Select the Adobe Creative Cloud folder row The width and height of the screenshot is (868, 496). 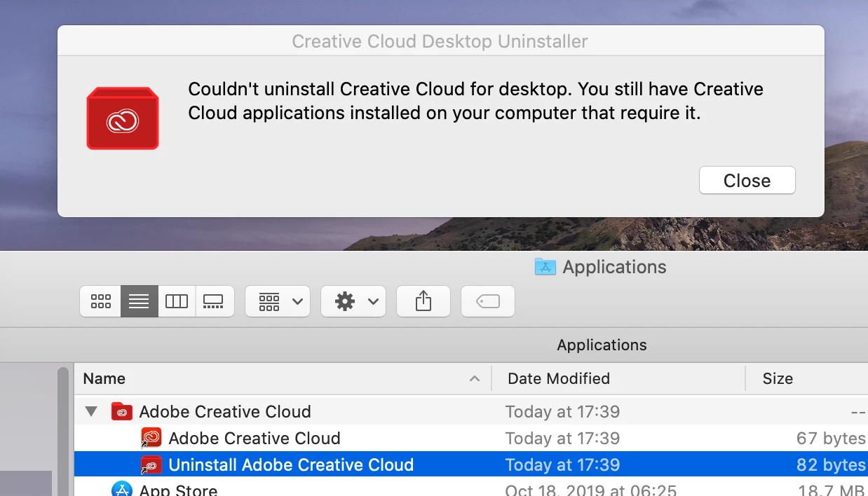click(x=471, y=411)
